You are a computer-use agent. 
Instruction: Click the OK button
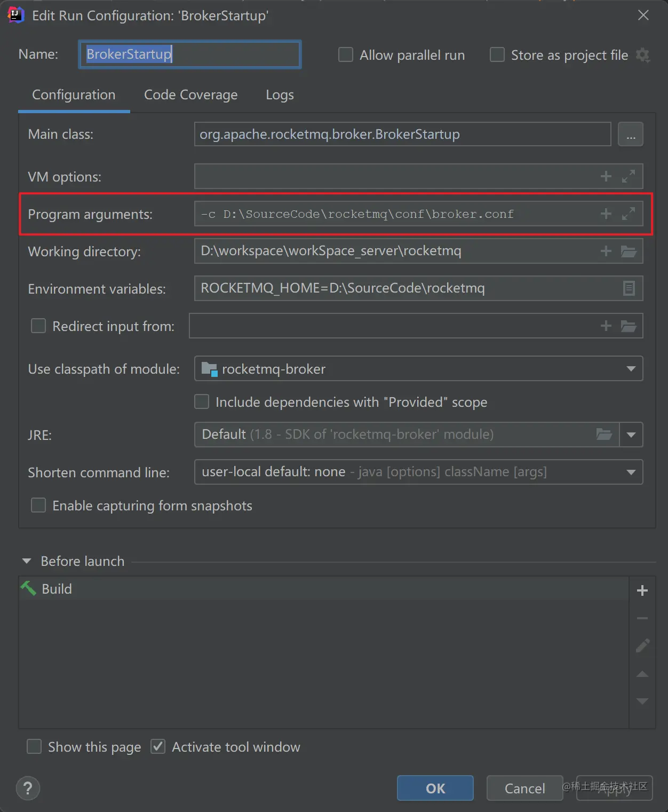435,788
